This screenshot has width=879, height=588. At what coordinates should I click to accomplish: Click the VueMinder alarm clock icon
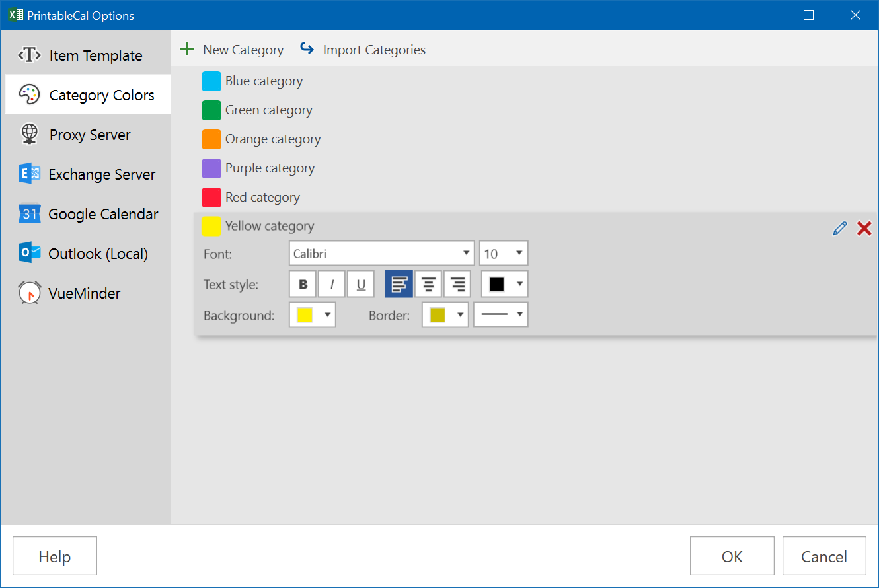pyautogui.click(x=30, y=293)
